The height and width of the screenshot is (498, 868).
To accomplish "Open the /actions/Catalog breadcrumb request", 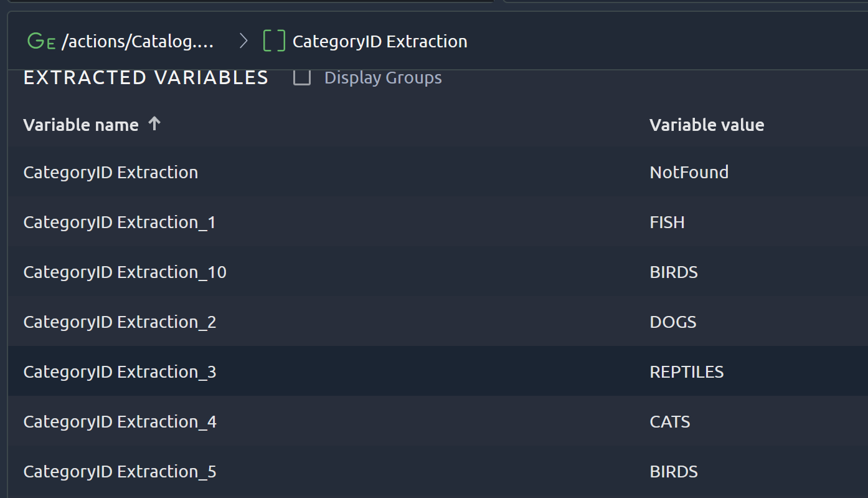I will [138, 42].
